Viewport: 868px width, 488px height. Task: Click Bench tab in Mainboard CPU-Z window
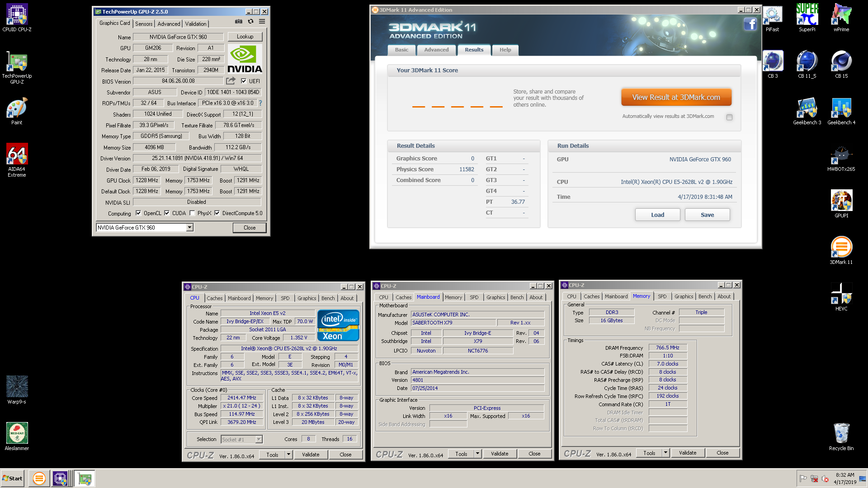(x=517, y=297)
